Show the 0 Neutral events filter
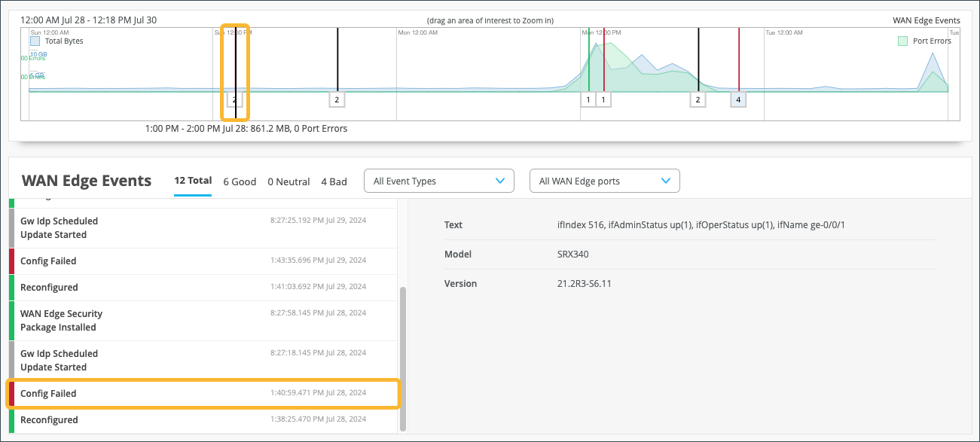This screenshot has width=980, height=442. click(x=289, y=181)
